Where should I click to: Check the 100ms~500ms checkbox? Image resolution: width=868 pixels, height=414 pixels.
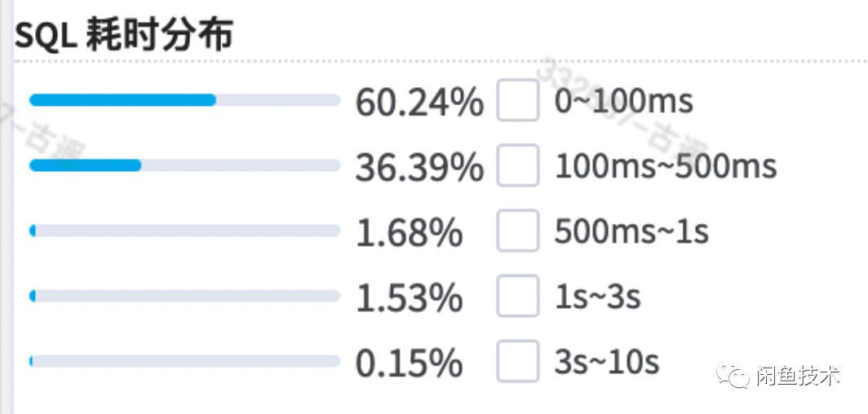pos(518,166)
